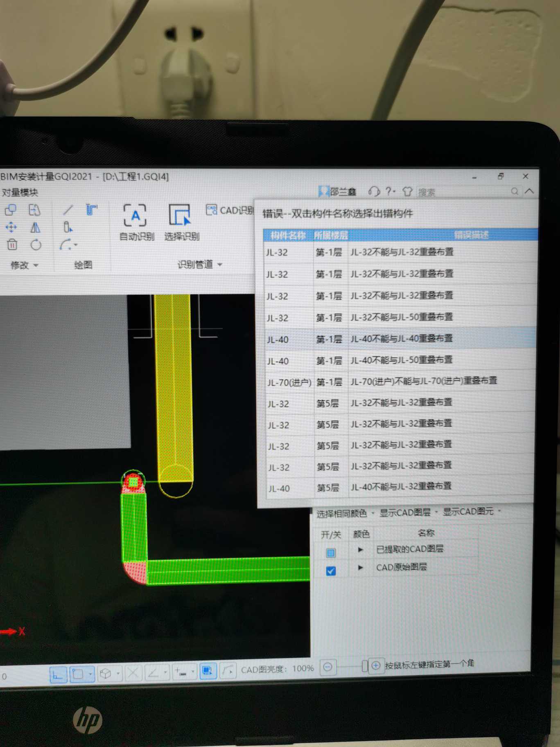Open the 对量模块 menu tab

[x=20, y=192]
